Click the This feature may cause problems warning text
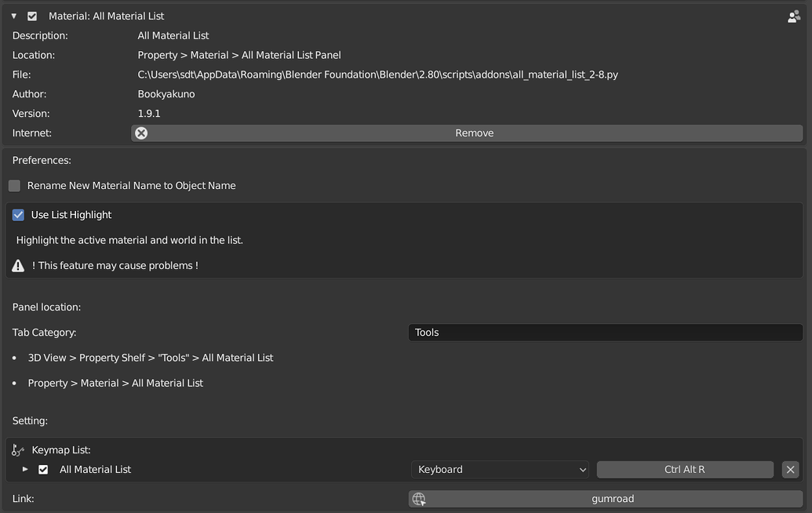 click(x=115, y=266)
